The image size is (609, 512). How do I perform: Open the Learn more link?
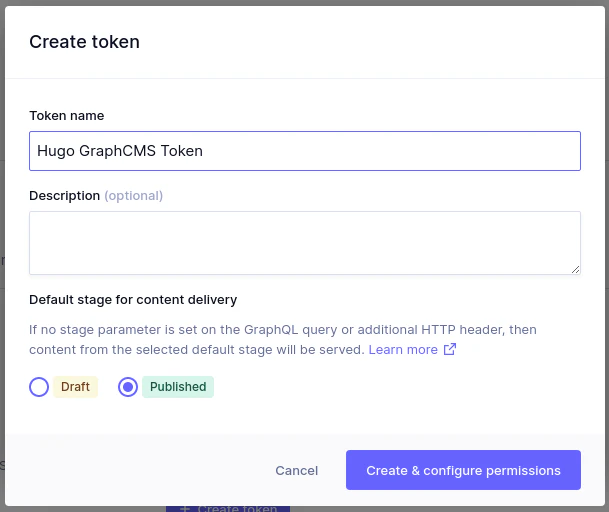point(403,350)
